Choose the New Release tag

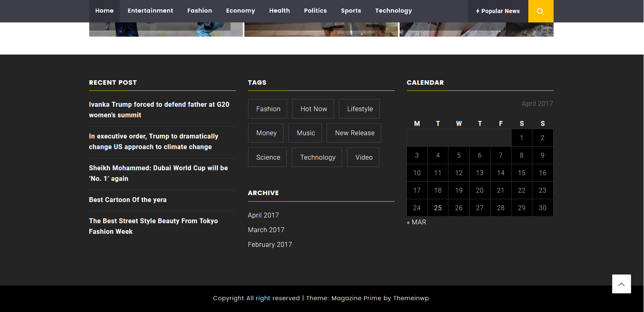(x=354, y=133)
